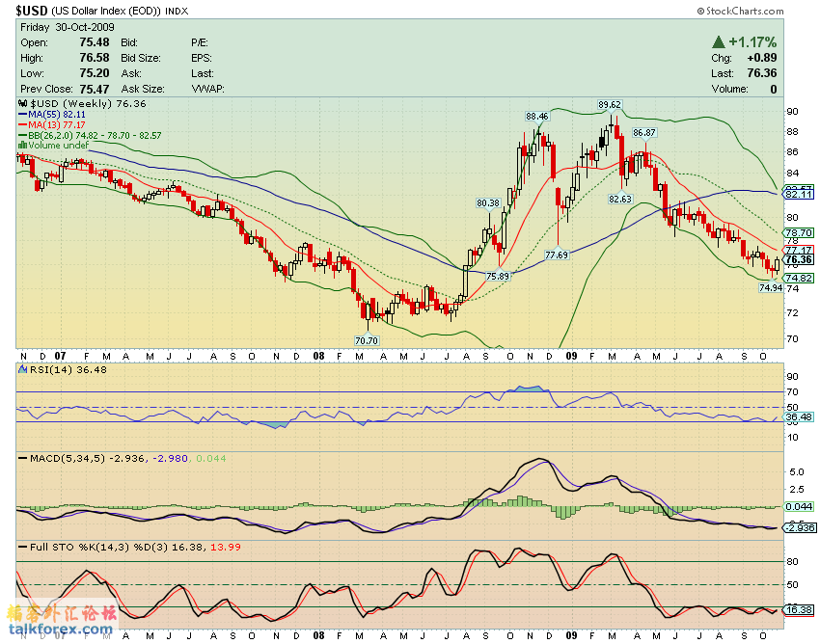Open the StockCharts.com copyright link
820x644 pixels.
(x=740, y=11)
